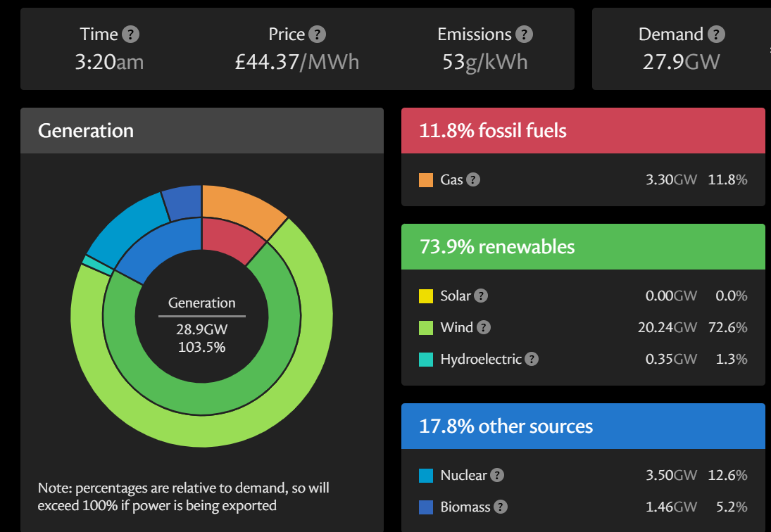This screenshot has width=771, height=532.
Task: Open the Biomass help question mark
Action: (x=501, y=507)
